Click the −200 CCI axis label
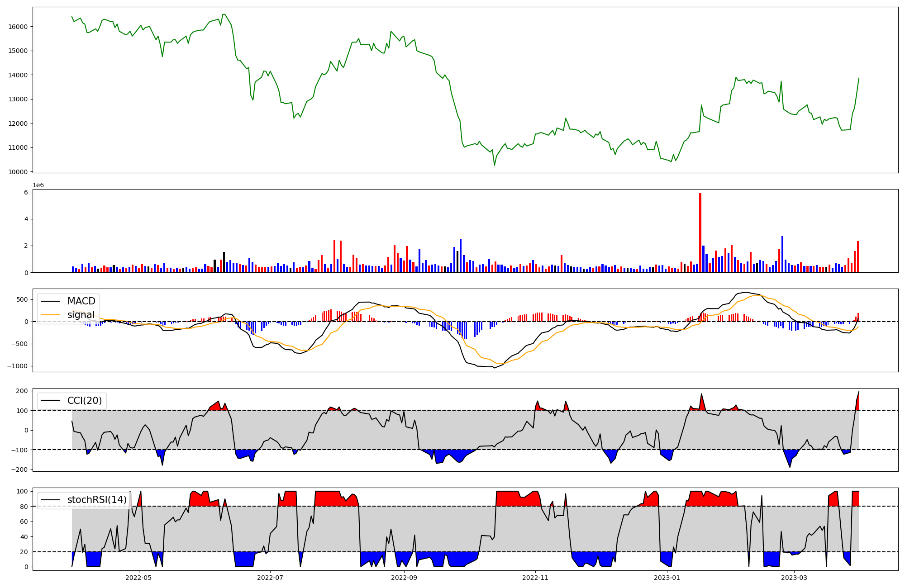Viewport: 905px width, 588px height. (19, 469)
